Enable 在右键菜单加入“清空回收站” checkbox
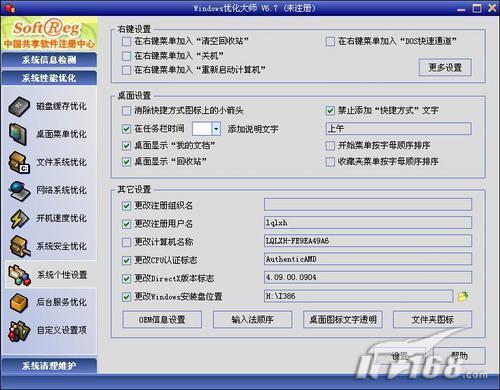Image resolution: width=500 pixels, height=390 pixels. pyautogui.click(x=126, y=42)
